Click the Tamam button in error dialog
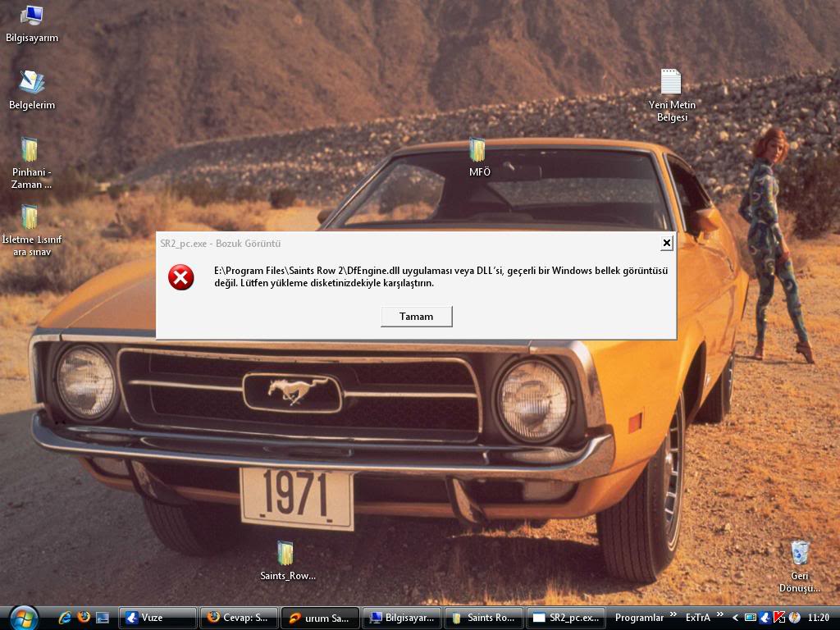The image size is (840, 630). (x=416, y=317)
